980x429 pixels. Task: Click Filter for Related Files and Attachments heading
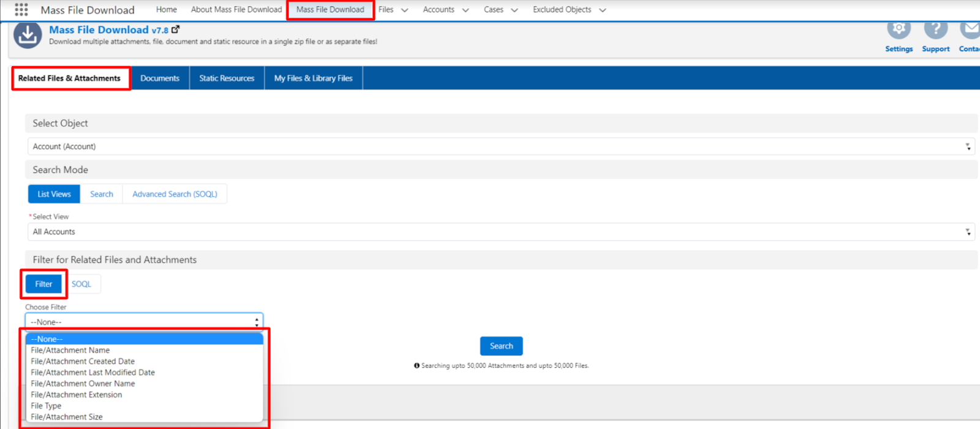(115, 260)
